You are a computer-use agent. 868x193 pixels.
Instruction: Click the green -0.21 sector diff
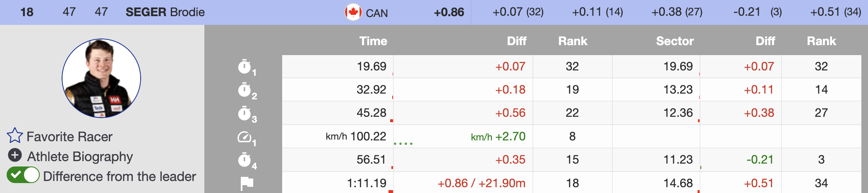pyautogui.click(x=760, y=160)
